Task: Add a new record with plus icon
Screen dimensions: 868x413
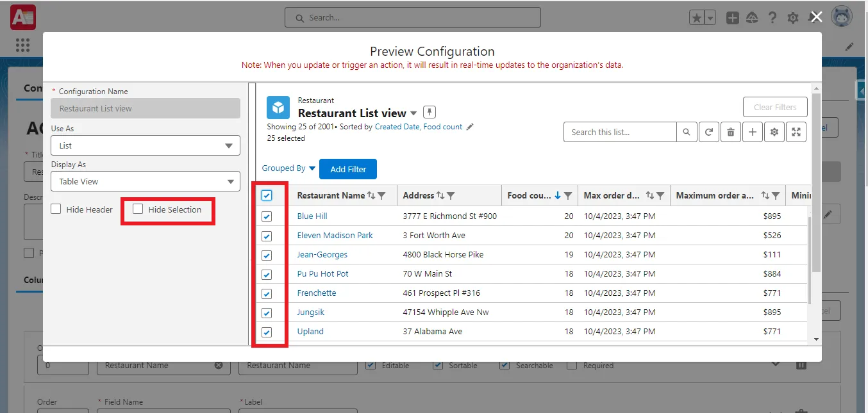Action: click(753, 132)
